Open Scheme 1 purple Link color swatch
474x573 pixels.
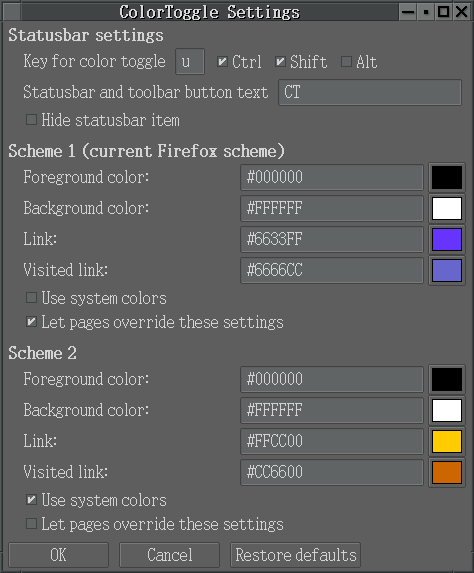tap(447, 239)
